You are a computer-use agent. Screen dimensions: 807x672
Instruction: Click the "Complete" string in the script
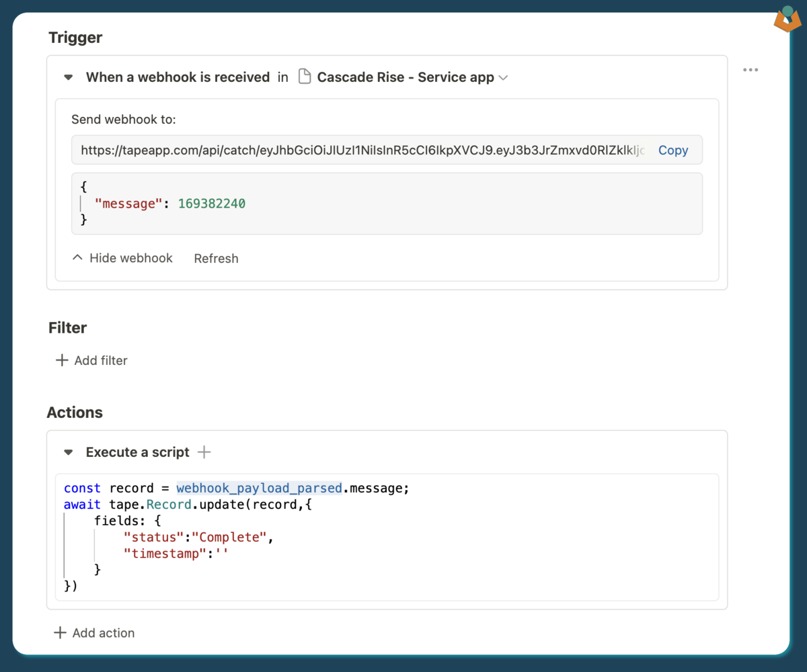229,537
